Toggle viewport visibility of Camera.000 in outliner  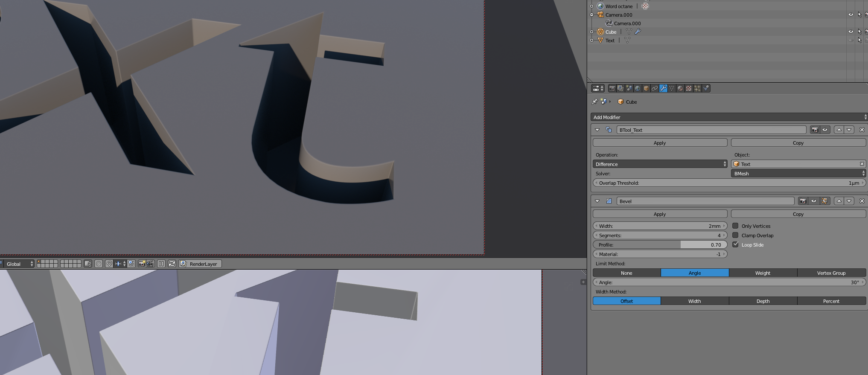coord(851,15)
